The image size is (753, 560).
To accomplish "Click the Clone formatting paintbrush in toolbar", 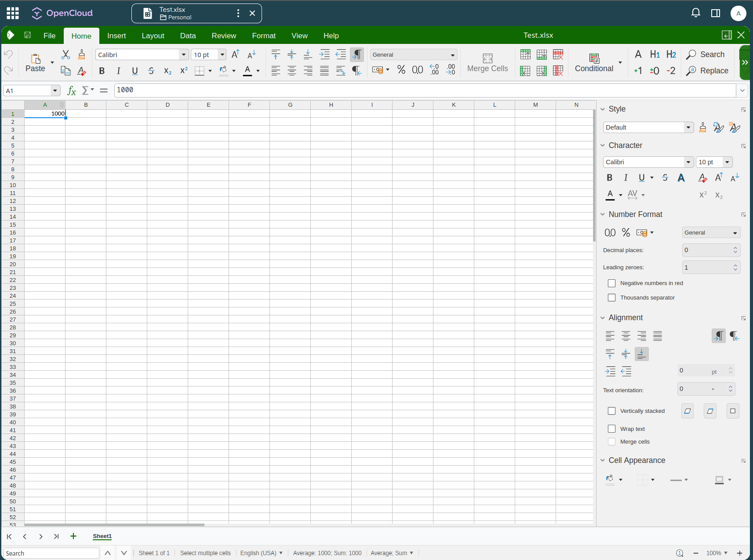I will click(x=82, y=54).
